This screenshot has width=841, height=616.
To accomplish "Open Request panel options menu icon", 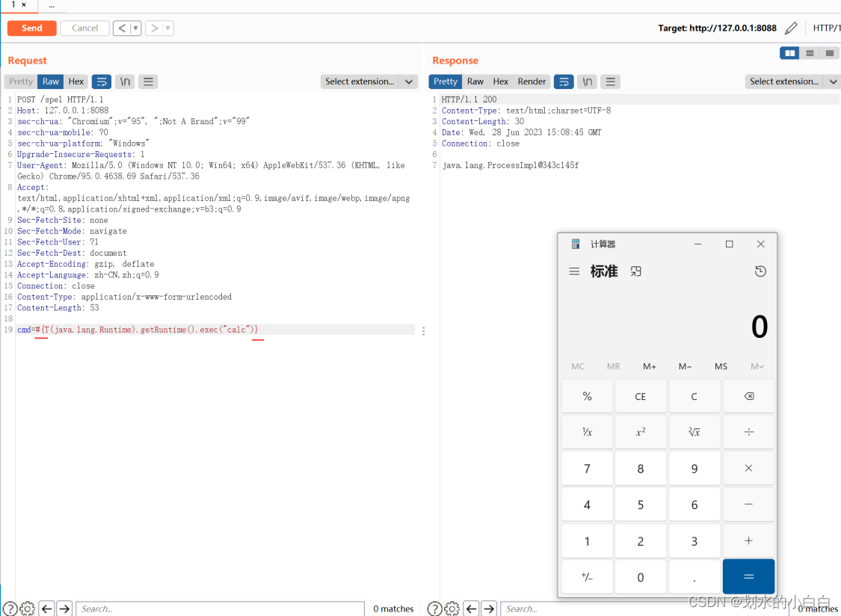I will point(148,81).
